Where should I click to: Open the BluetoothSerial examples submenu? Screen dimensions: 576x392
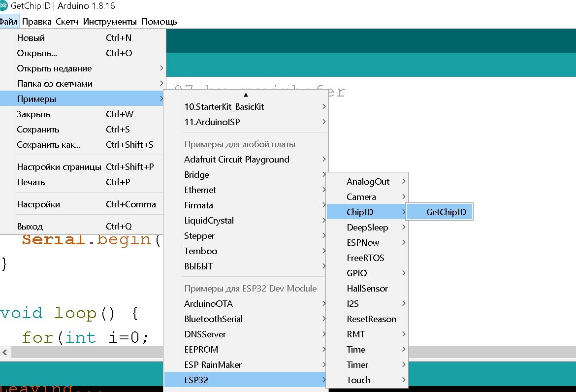coord(246,319)
